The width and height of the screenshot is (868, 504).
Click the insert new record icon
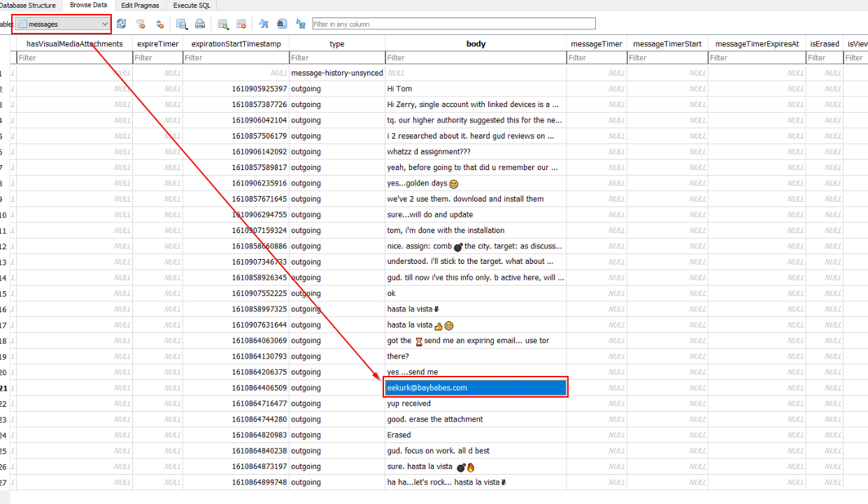click(223, 24)
